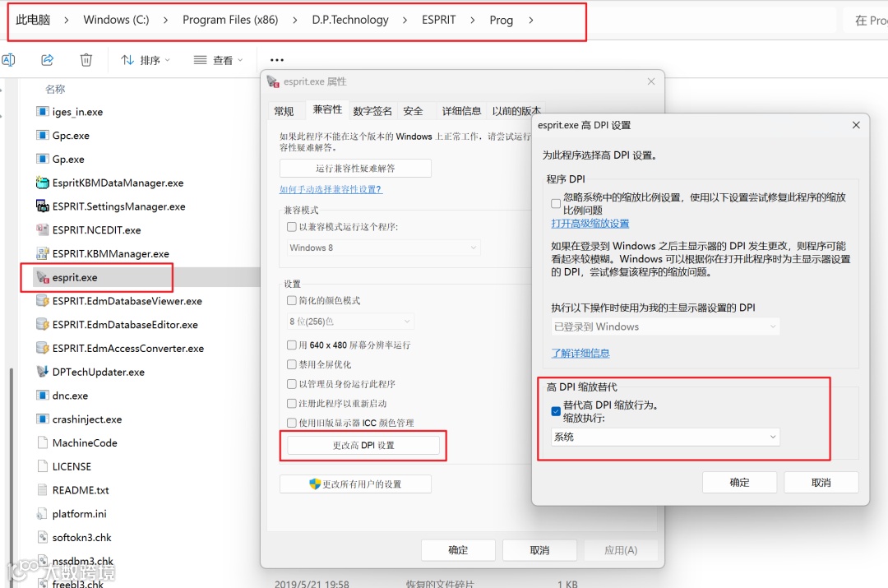Select the crashinject.exe file icon
The height and width of the screenshot is (588, 888).
point(43,419)
